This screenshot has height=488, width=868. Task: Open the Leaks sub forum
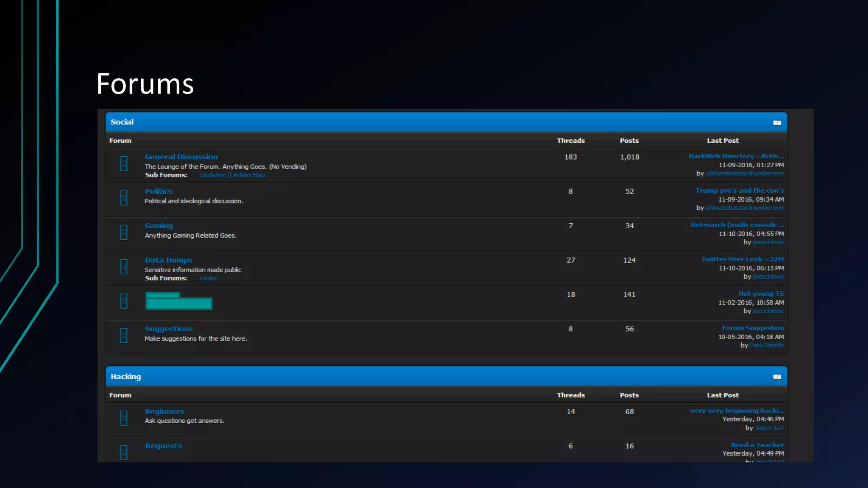coord(208,278)
